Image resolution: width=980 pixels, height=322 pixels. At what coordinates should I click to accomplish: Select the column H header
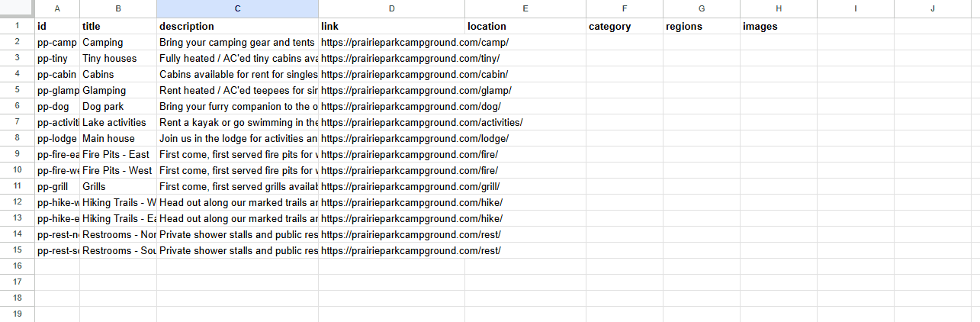[778, 8]
